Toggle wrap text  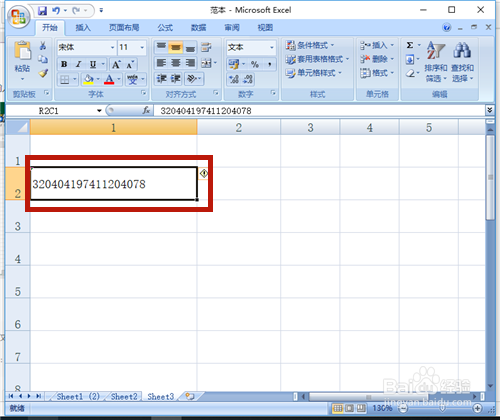[x=206, y=47]
